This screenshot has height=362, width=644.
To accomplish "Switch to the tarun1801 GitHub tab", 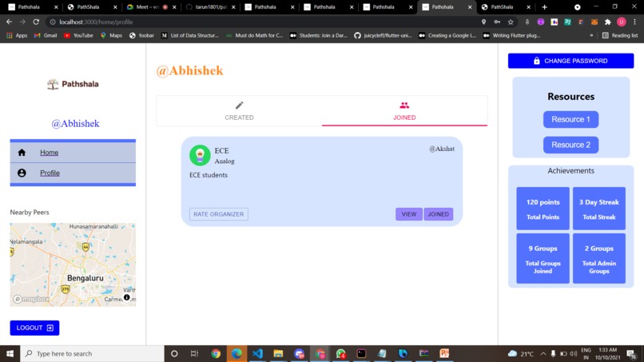I will point(210,7).
